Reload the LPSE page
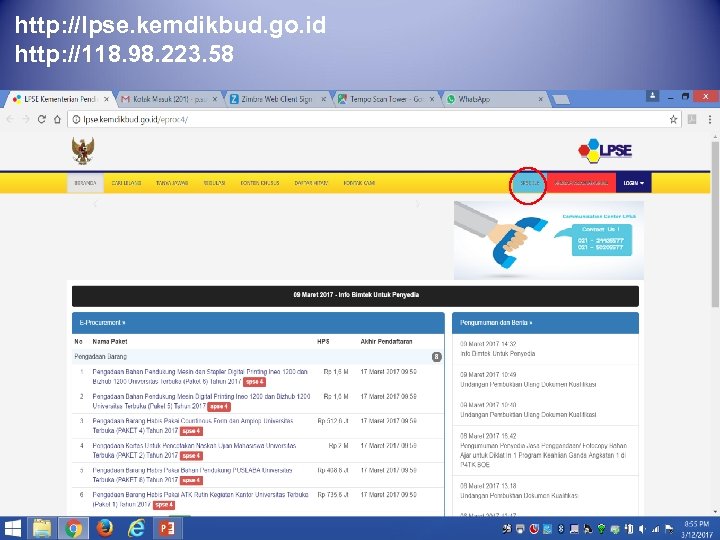Viewport: 720px width, 540px height. tap(41, 119)
